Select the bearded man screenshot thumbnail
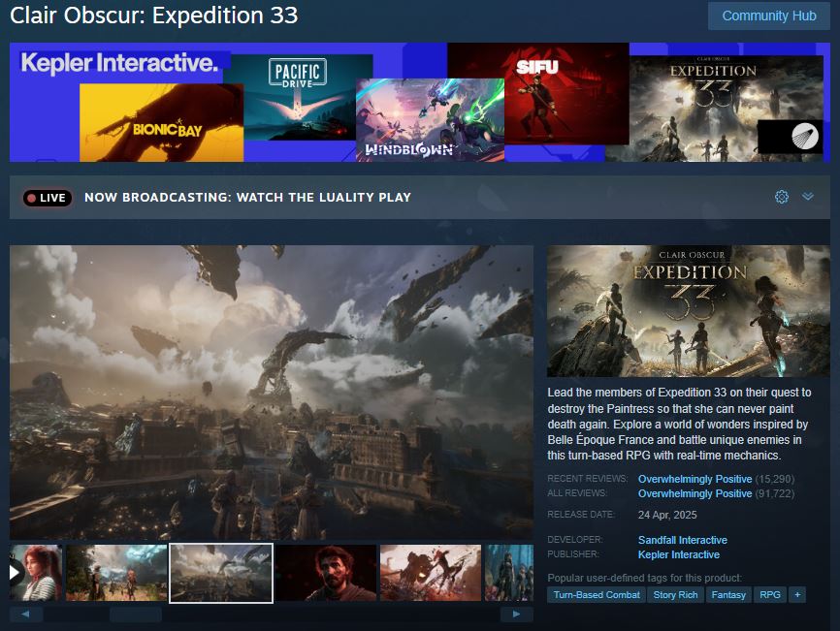840x631 pixels. (x=326, y=573)
